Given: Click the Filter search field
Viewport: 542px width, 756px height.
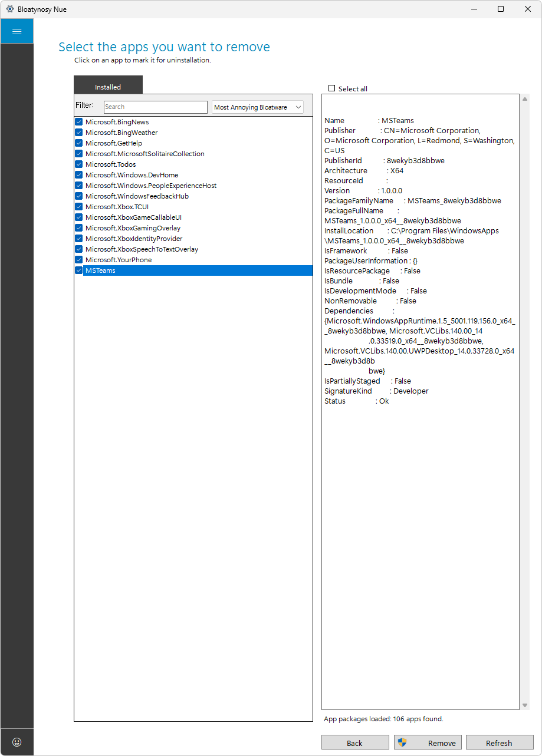Looking at the screenshot, I should 156,107.
